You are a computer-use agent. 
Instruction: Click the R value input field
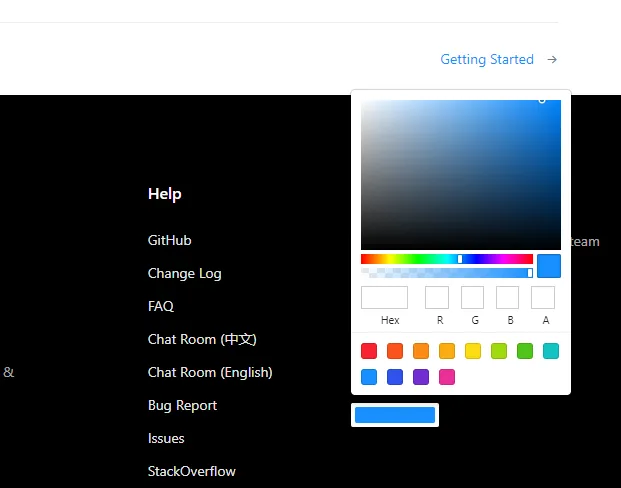point(437,297)
